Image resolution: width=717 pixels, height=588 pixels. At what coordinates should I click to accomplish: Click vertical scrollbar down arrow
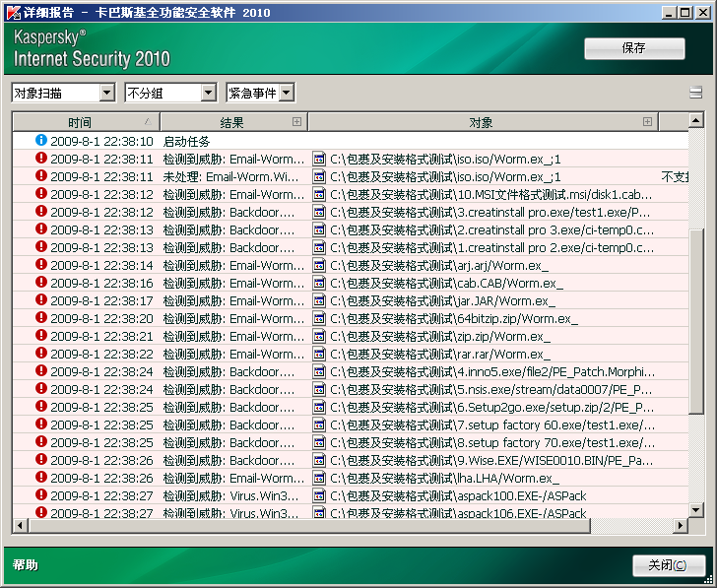click(696, 510)
